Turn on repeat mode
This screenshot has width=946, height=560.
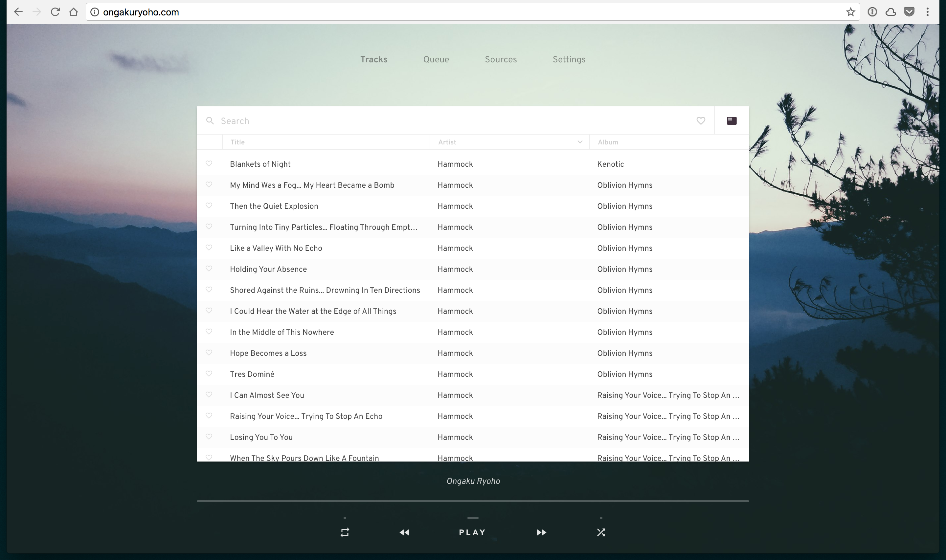[345, 532]
